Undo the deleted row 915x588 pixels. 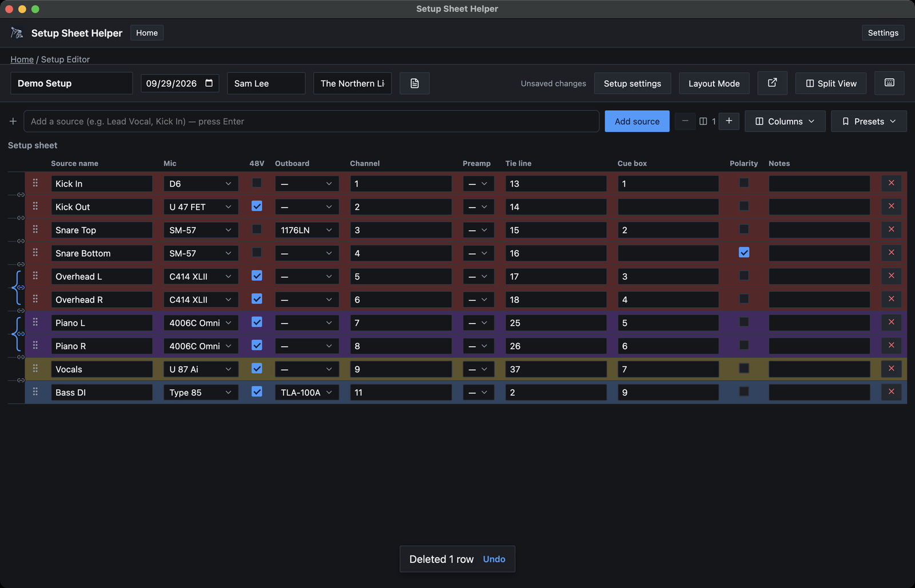pyautogui.click(x=494, y=559)
